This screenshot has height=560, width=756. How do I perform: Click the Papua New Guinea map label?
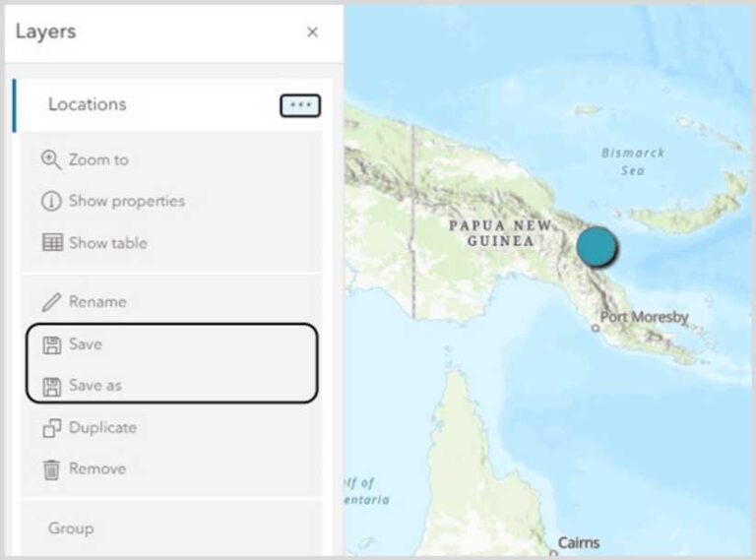click(x=500, y=233)
